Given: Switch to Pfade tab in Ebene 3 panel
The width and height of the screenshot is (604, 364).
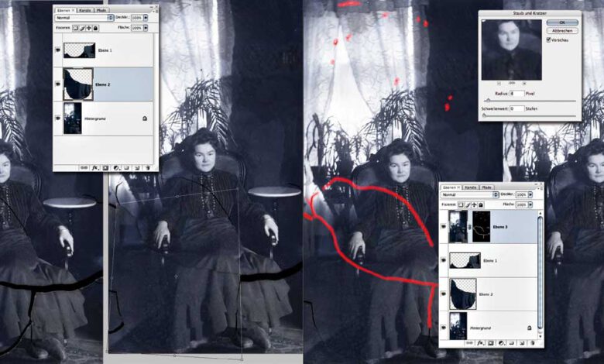Looking at the screenshot, I should [486, 187].
